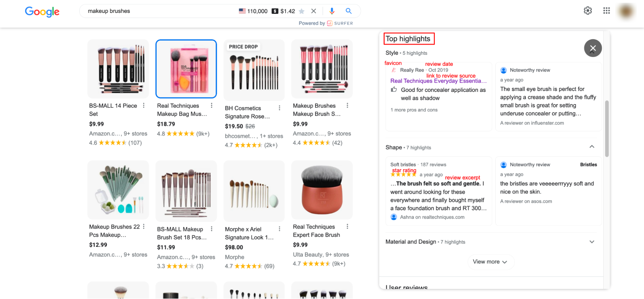Click the Surfer icon beside "Powered by"
The height and width of the screenshot is (299, 644).
coord(329,23)
